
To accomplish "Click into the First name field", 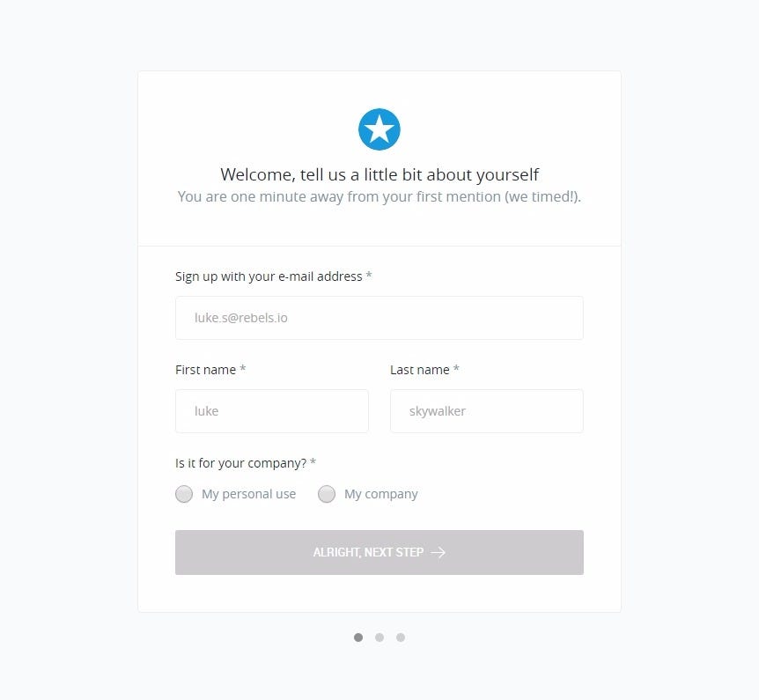I will (x=271, y=411).
